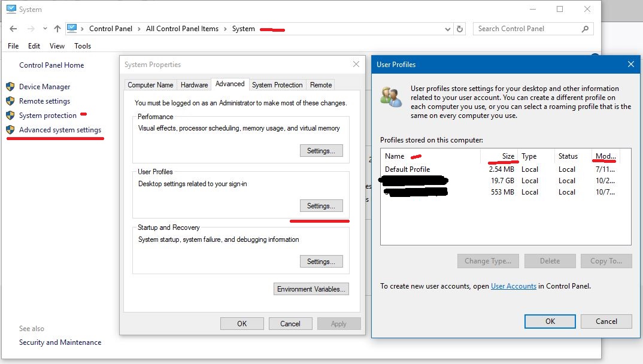The width and height of the screenshot is (643, 364).
Task: Select the 19.7 GB profile row
Action: 501,181
